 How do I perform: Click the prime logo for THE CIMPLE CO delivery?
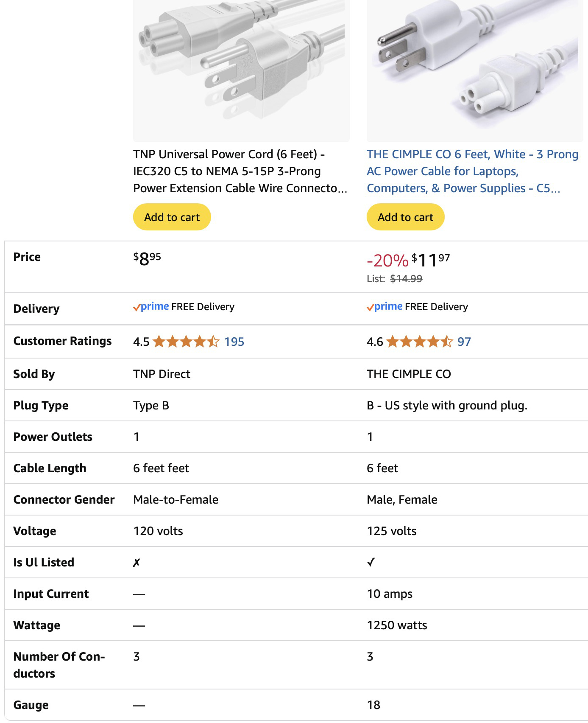tap(385, 307)
